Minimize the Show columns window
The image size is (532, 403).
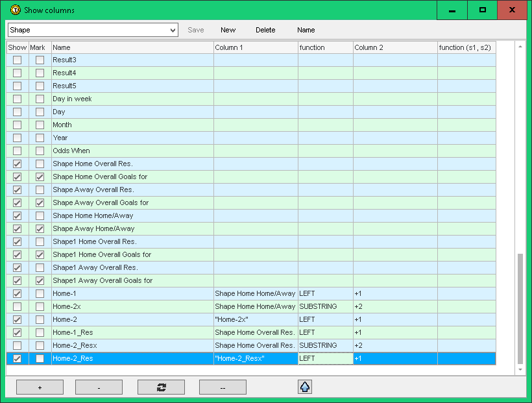point(452,10)
